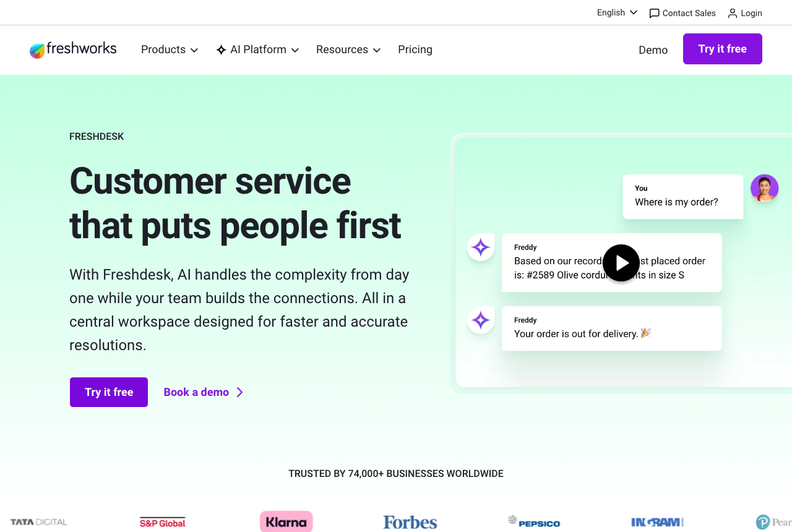Click the FRESHDESK label text

tap(97, 137)
